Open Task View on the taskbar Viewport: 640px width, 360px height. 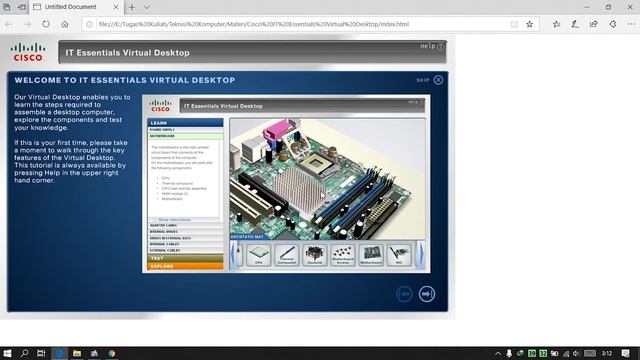point(41,353)
